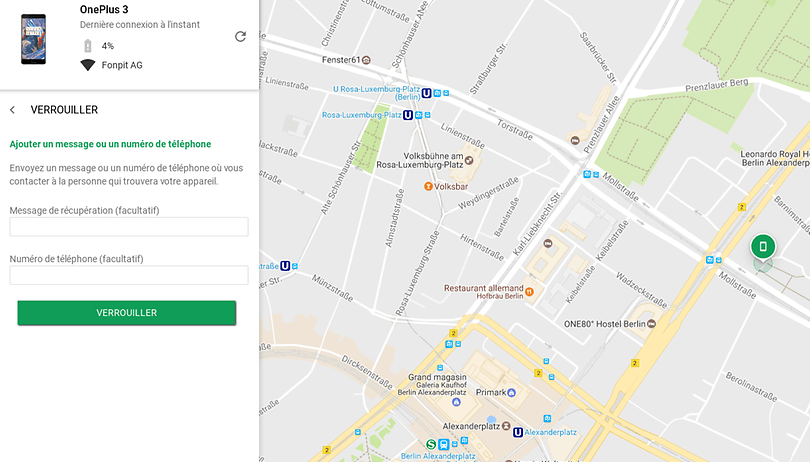This screenshot has height=462, width=810.
Task: Click the Berolinastraße street label
Action: click(751, 387)
